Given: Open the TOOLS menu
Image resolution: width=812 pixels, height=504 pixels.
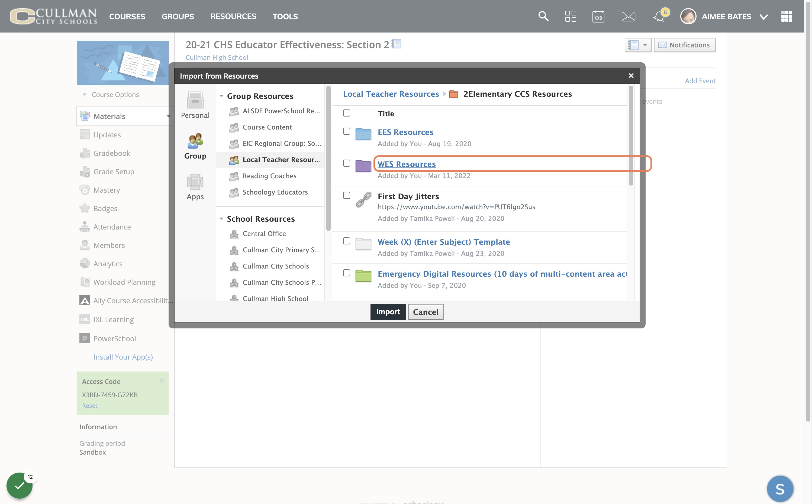Looking at the screenshot, I should [x=285, y=16].
